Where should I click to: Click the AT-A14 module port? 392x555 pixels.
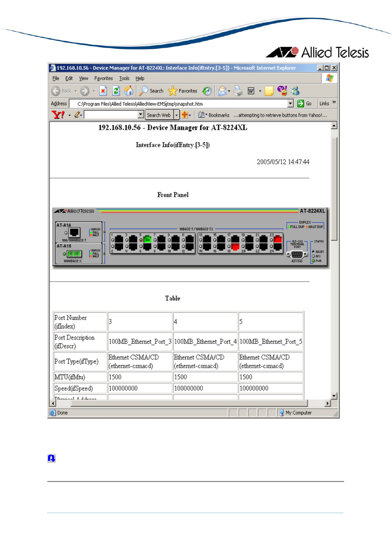(x=74, y=233)
